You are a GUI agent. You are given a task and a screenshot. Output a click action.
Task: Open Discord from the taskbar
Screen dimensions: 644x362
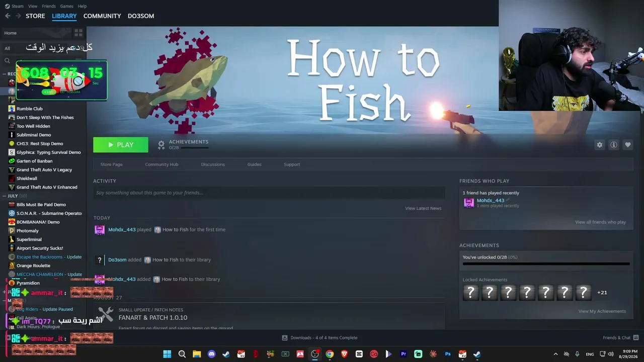pyautogui.click(x=211, y=354)
